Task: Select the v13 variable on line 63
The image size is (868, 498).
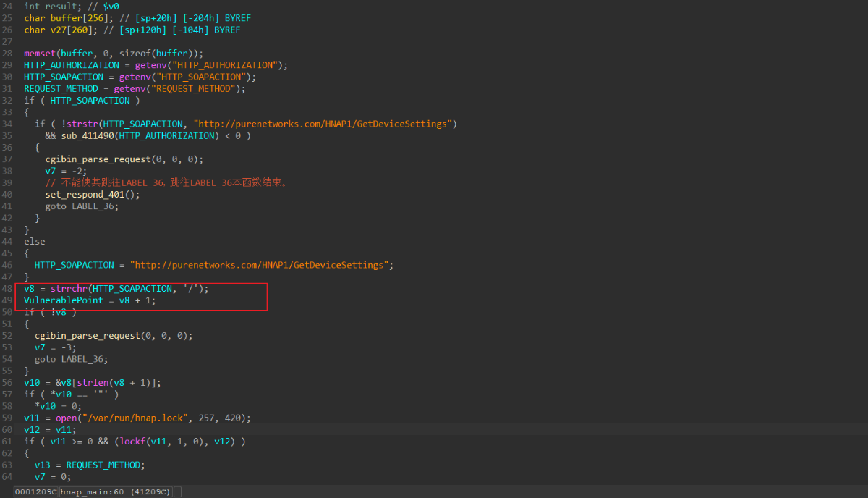Action: [x=43, y=465]
